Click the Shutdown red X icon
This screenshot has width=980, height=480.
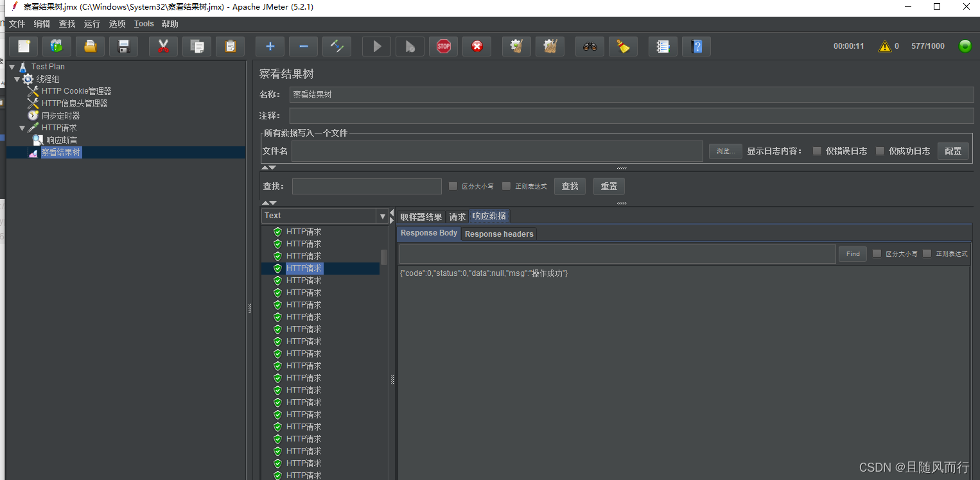[x=477, y=46]
